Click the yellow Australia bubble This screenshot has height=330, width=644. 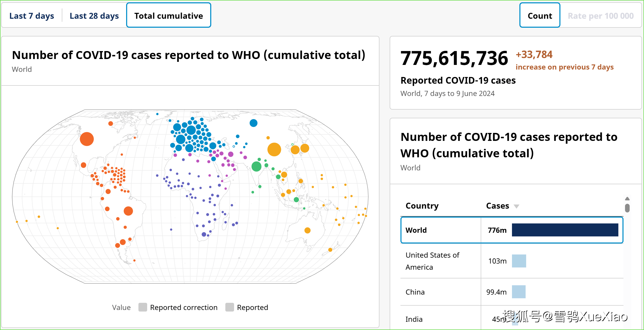click(307, 230)
